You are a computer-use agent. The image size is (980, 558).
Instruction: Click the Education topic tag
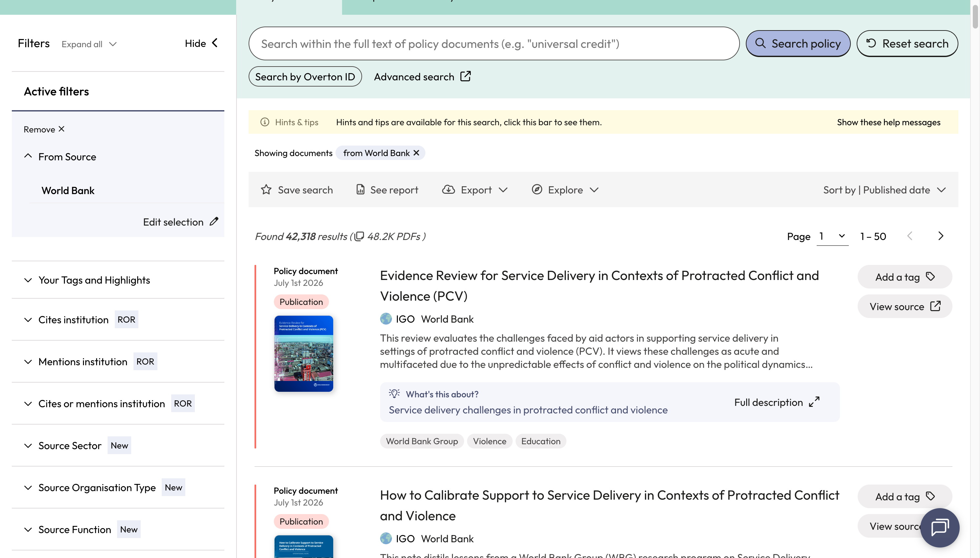click(x=541, y=441)
